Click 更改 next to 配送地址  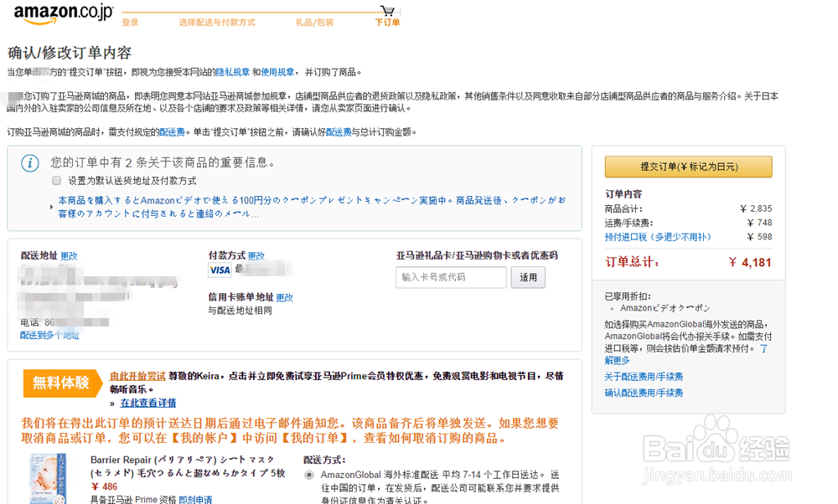(x=69, y=255)
